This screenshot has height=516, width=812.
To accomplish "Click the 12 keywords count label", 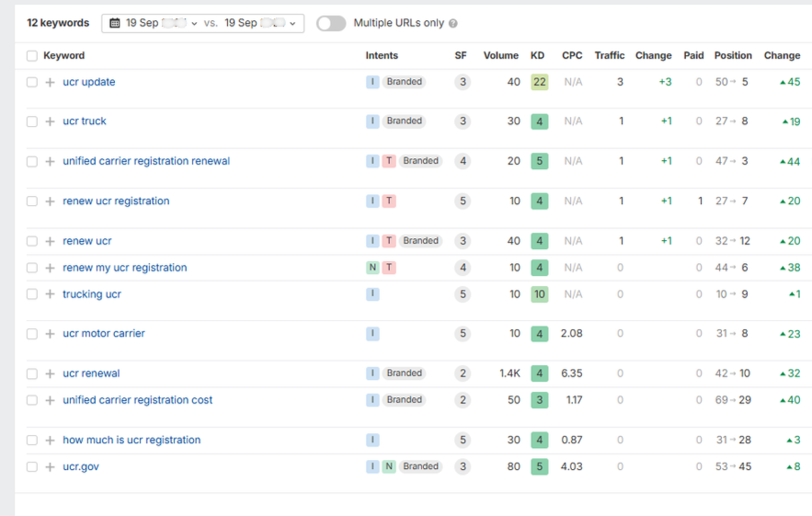I will click(x=58, y=23).
